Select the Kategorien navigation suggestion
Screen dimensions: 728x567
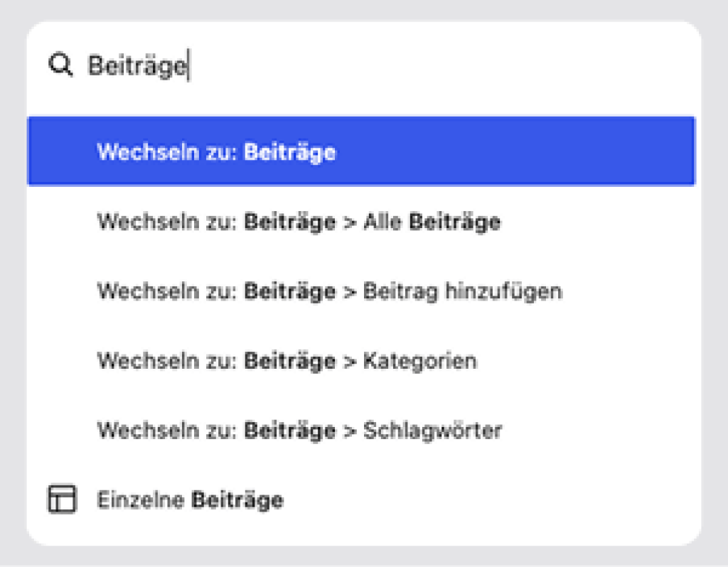pos(287,360)
